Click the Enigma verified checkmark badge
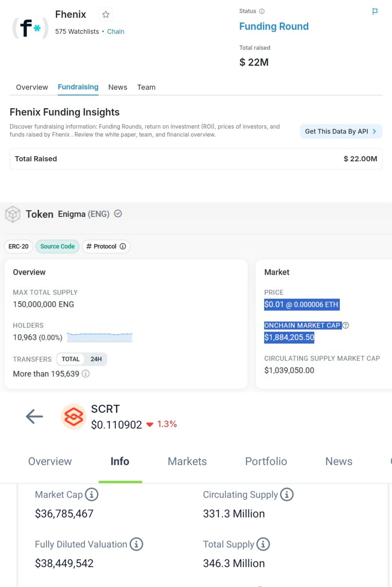The width and height of the screenshot is (392, 587). coord(118,214)
